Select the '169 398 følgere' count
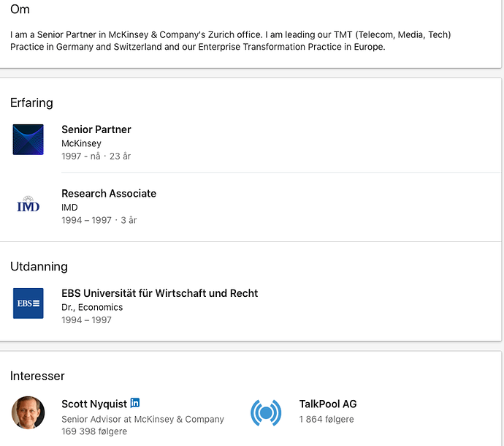Screen dimensions: 504x446 (94, 431)
